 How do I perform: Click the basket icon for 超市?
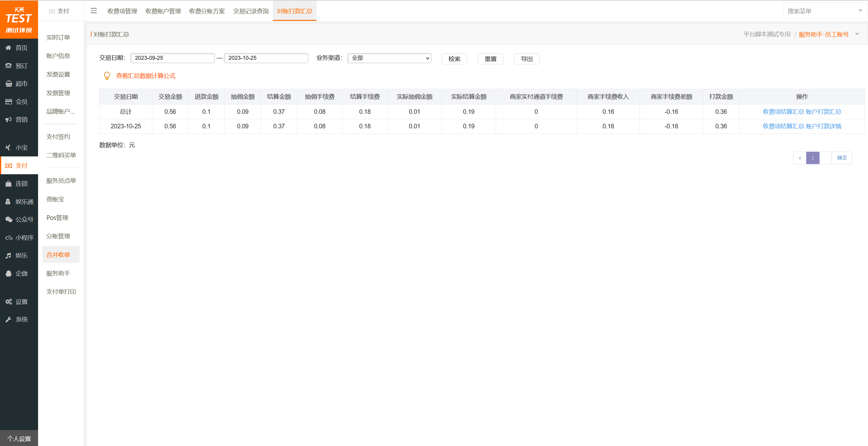click(8, 84)
